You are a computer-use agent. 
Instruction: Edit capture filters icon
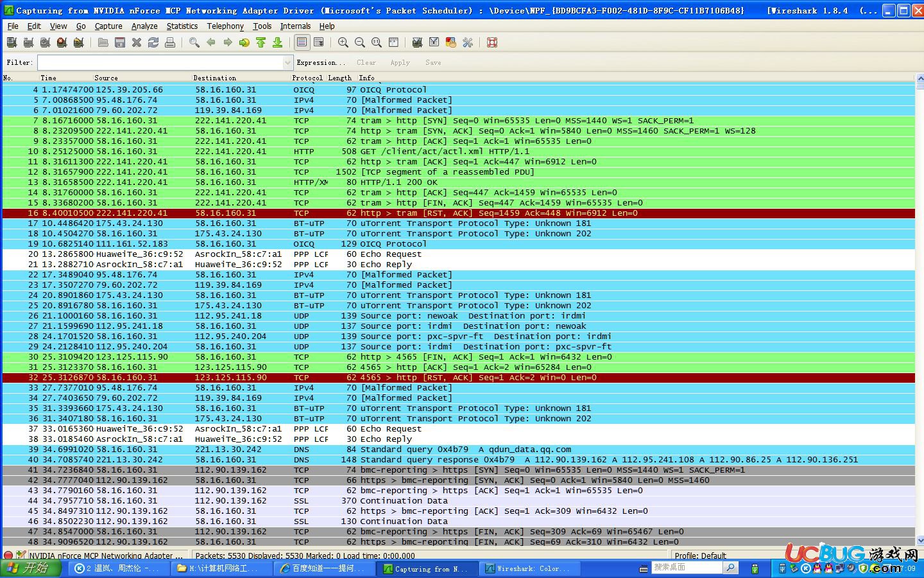[x=417, y=42]
